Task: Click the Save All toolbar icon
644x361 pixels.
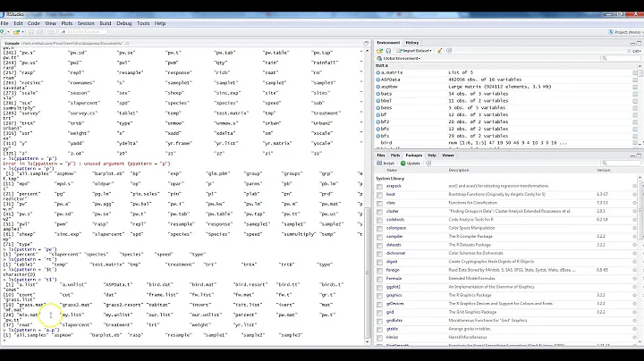Action: 40,31
